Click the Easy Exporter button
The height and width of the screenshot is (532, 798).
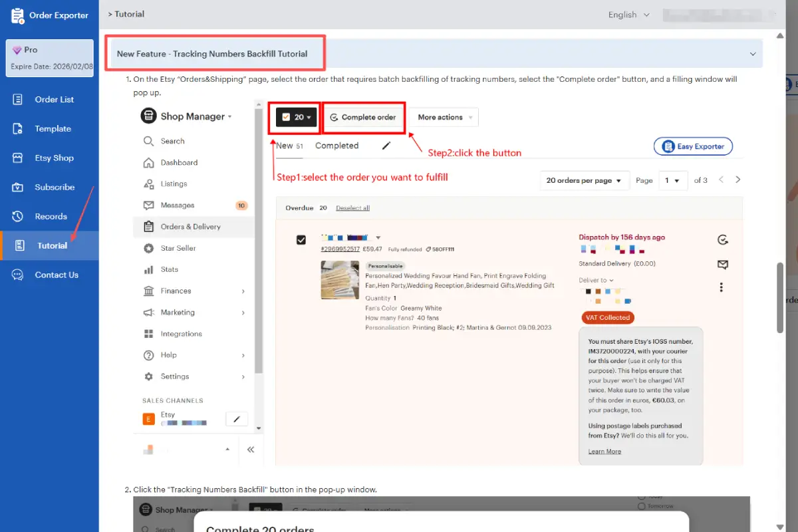(694, 146)
